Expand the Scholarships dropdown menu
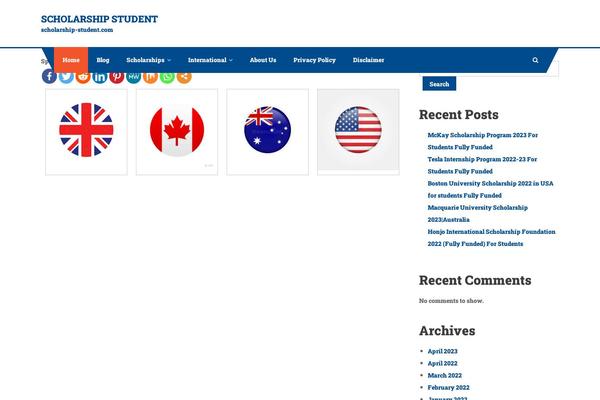 (148, 60)
